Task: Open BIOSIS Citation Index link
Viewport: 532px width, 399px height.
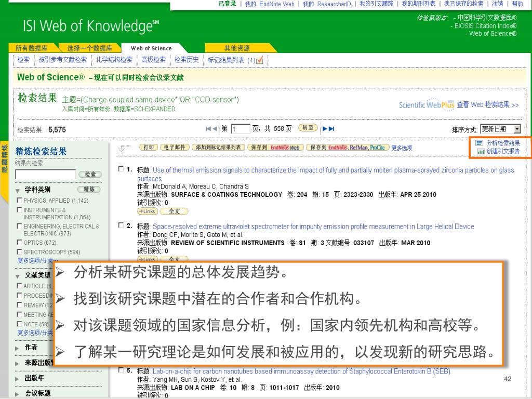Action: (x=486, y=26)
